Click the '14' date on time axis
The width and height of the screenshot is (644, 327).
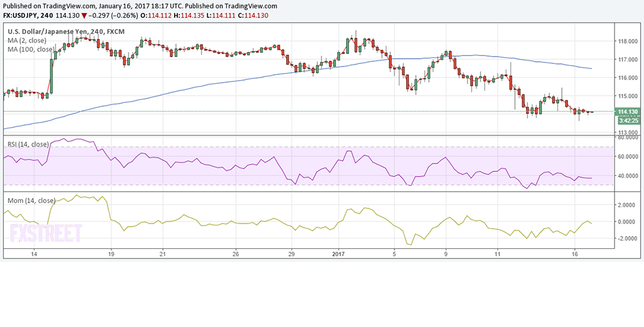pyautogui.click(x=35, y=255)
